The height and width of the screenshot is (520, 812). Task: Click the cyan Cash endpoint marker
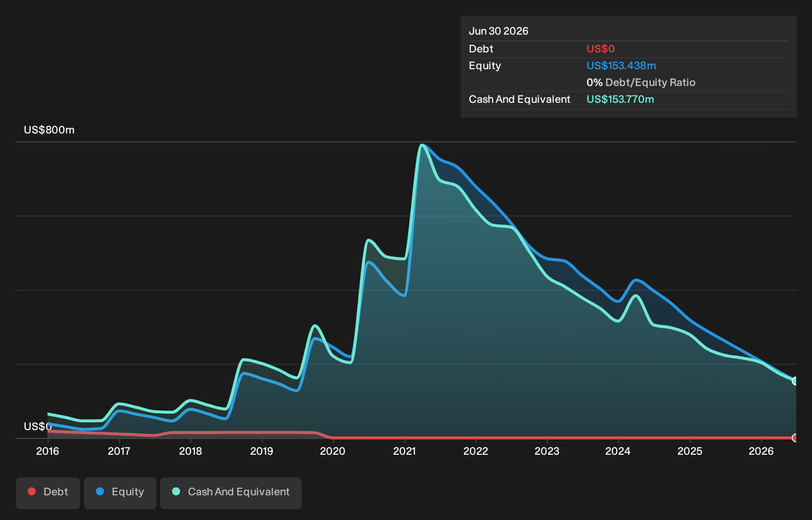click(x=795, y=381)
